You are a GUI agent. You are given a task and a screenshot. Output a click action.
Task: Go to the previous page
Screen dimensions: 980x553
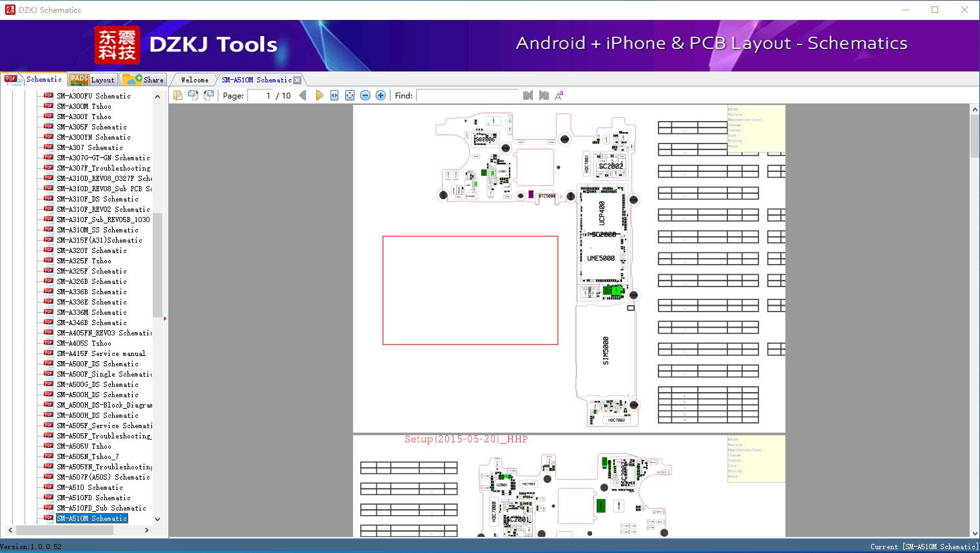coord(303,95)
